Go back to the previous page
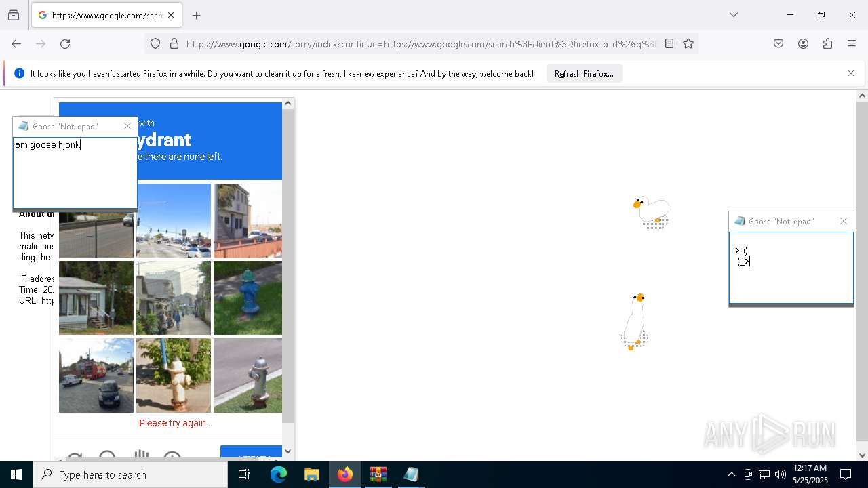Screen dimensions: 868x488 tap(16, 43)
